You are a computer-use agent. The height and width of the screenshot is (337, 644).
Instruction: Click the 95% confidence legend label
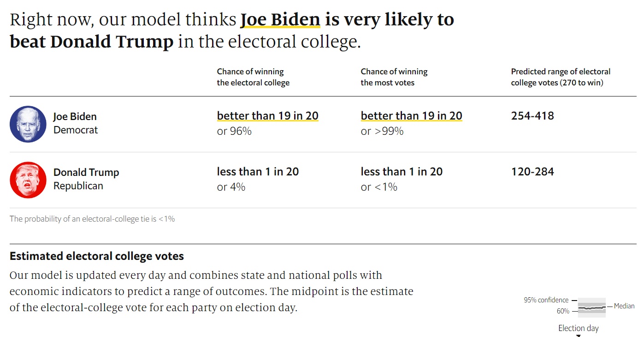pyautogui.click(x=546, y=300)
